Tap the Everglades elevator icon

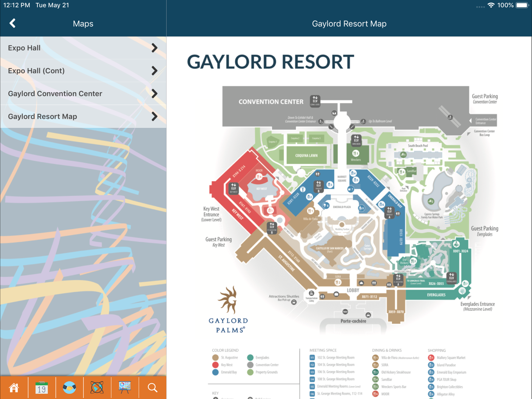point(451,278)
